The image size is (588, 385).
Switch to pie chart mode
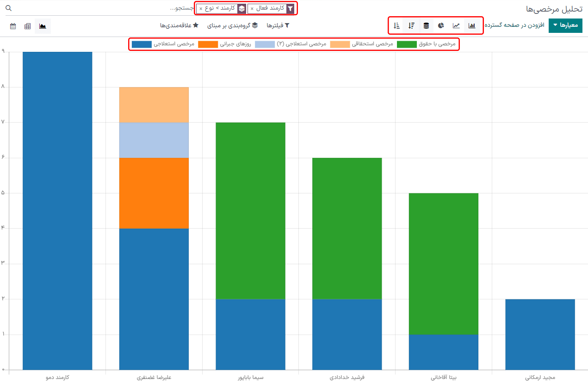441,25
